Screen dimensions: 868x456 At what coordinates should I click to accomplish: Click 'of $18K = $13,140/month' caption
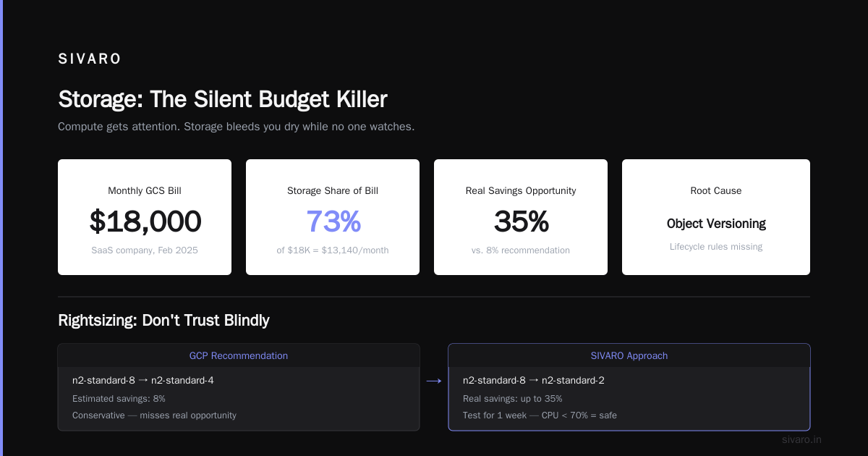(333, 250)
